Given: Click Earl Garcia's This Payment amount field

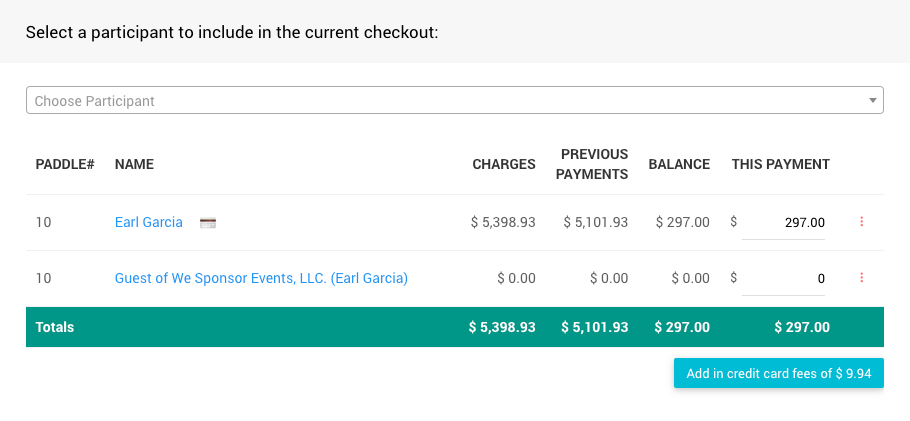Looking at the screenshot, I should [783, 222].
